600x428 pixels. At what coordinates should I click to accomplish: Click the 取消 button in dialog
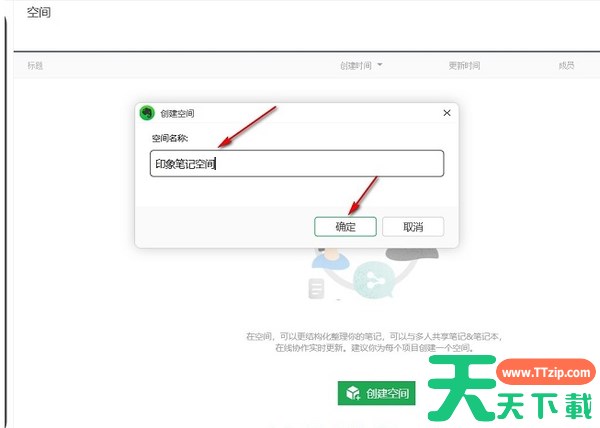(413, 227)
